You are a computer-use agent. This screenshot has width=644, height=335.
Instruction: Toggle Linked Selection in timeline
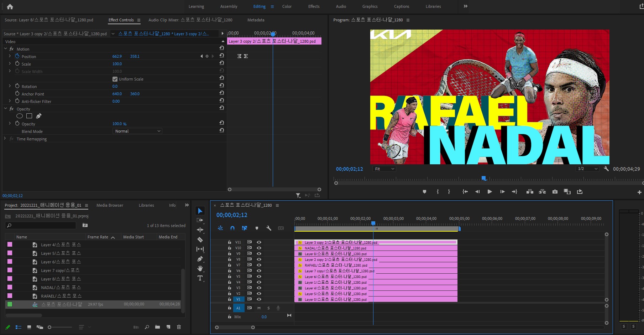pos(245,228)
